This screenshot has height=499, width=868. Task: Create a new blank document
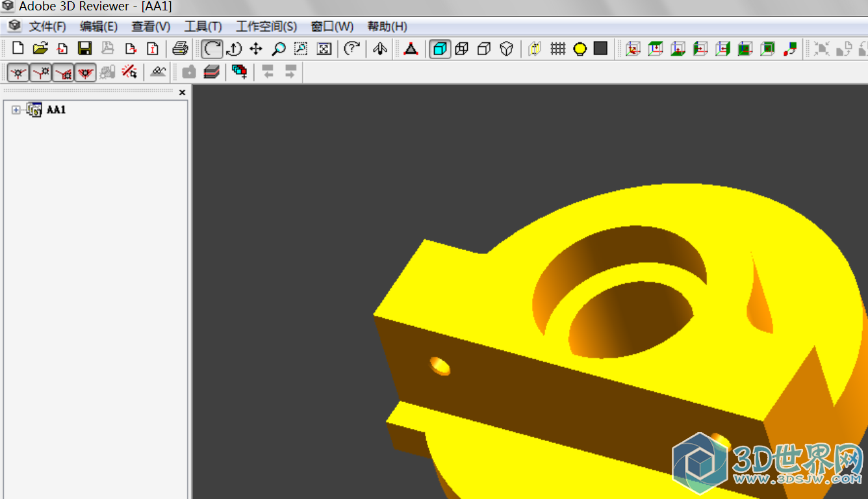pyautogui.click(x=18, y=48)
